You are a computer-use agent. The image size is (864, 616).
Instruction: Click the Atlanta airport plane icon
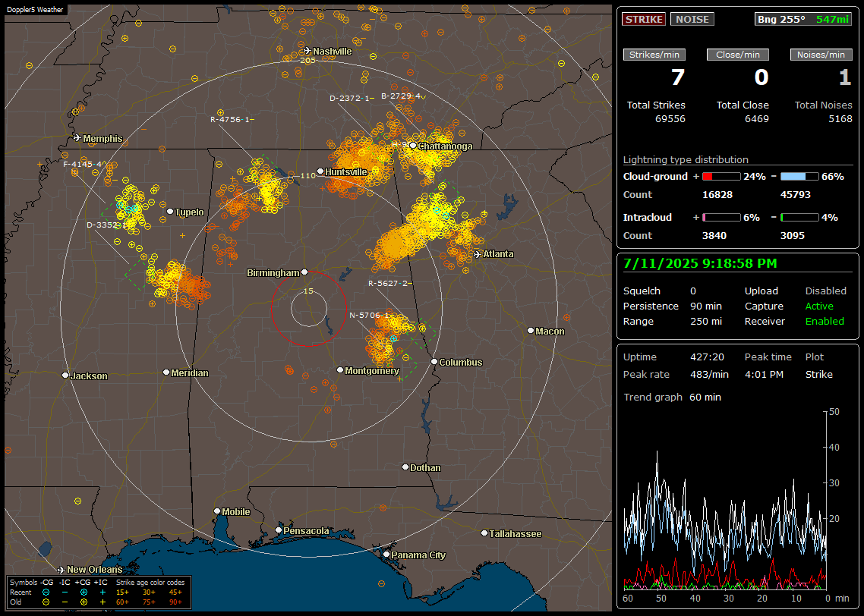pyautogui.click(x=478, y=254)
